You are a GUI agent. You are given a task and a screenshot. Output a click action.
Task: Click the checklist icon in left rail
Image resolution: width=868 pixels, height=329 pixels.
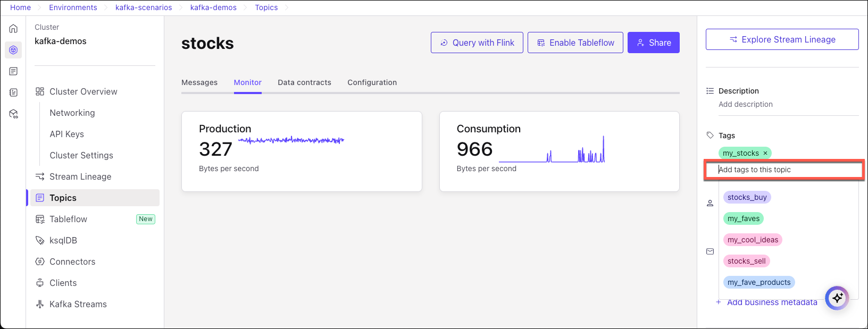pos(13,92)
